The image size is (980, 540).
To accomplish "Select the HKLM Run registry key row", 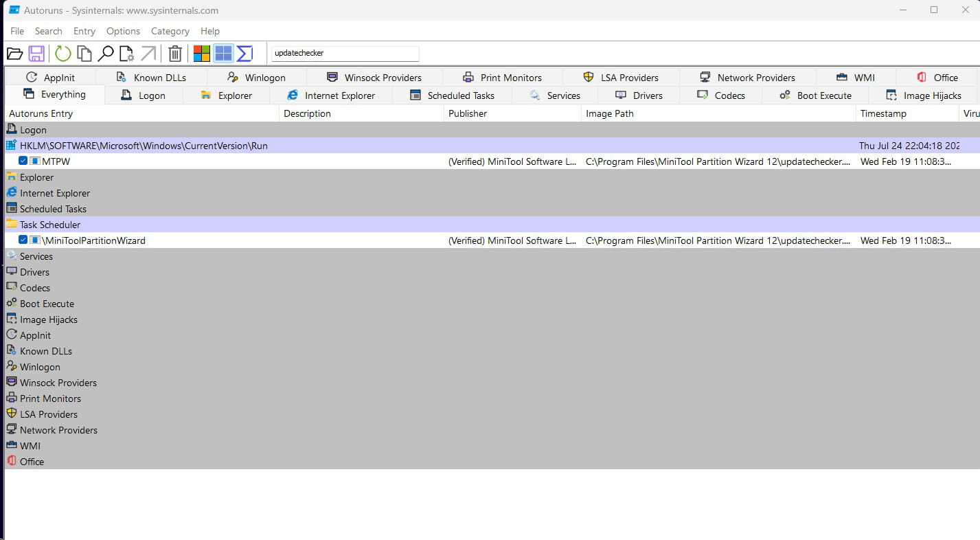I will pyautogui.click(x=144, y=146).
